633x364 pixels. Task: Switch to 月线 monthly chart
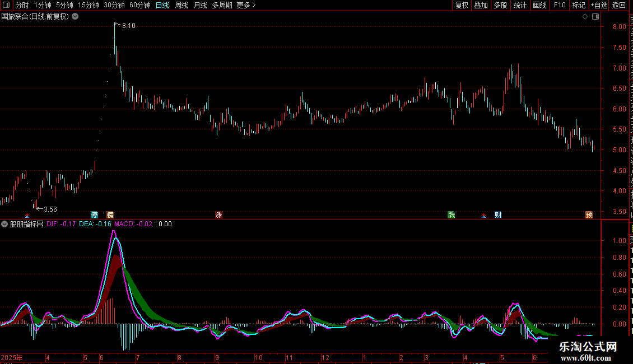point(200,5)
